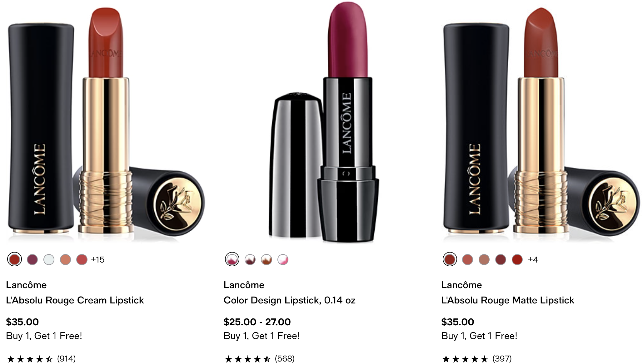Select the bright red Matte Lipstick swatch
Viewport: 643px width, 364px height.
(x=517, y=259)
